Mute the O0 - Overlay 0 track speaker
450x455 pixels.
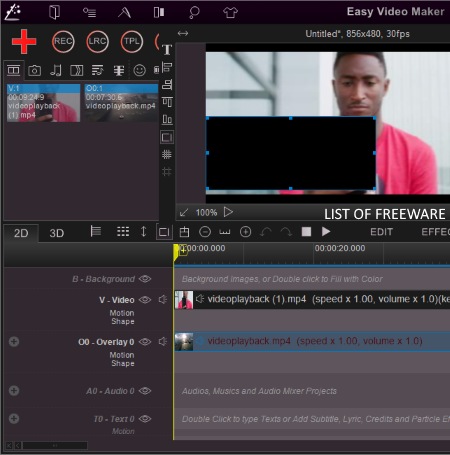[163, 342]
